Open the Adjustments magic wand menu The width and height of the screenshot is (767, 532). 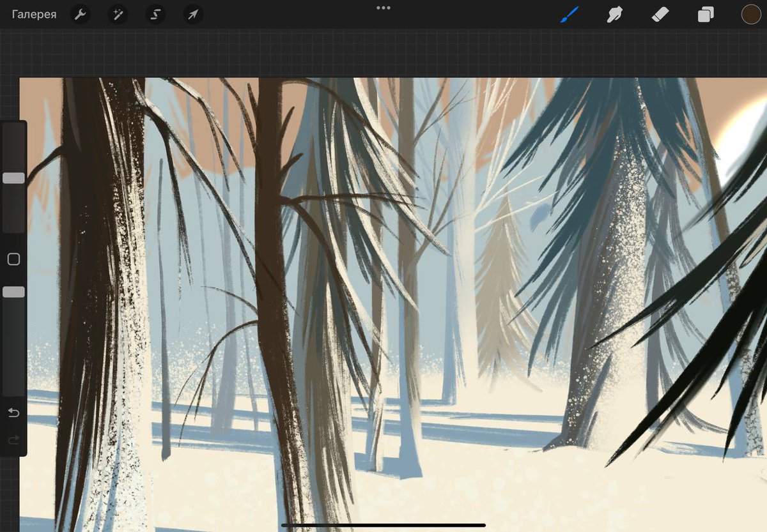coord(118,14)
